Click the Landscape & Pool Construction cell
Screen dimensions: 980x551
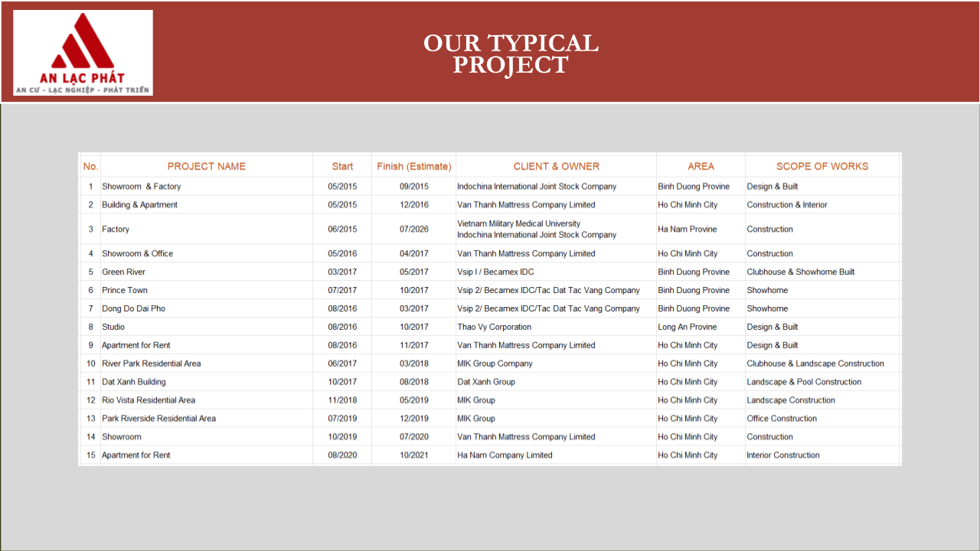(804, 382)
